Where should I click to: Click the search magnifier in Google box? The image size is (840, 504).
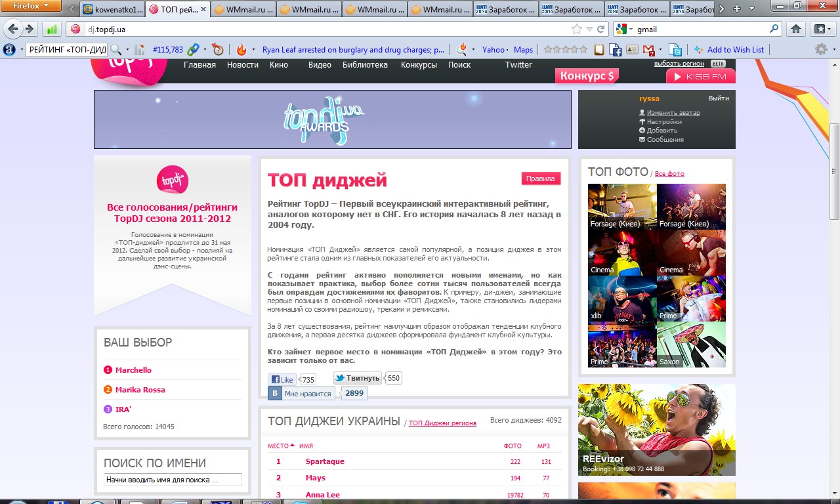774,29
